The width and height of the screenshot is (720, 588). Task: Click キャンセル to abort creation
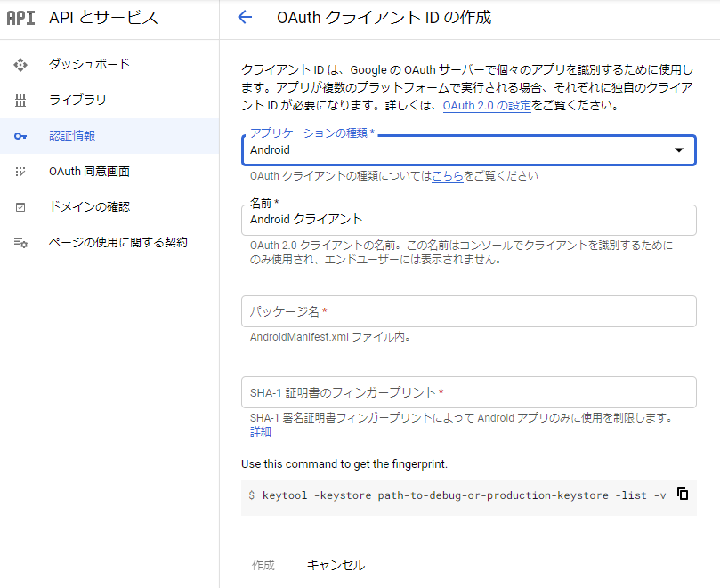pos(335,564)
